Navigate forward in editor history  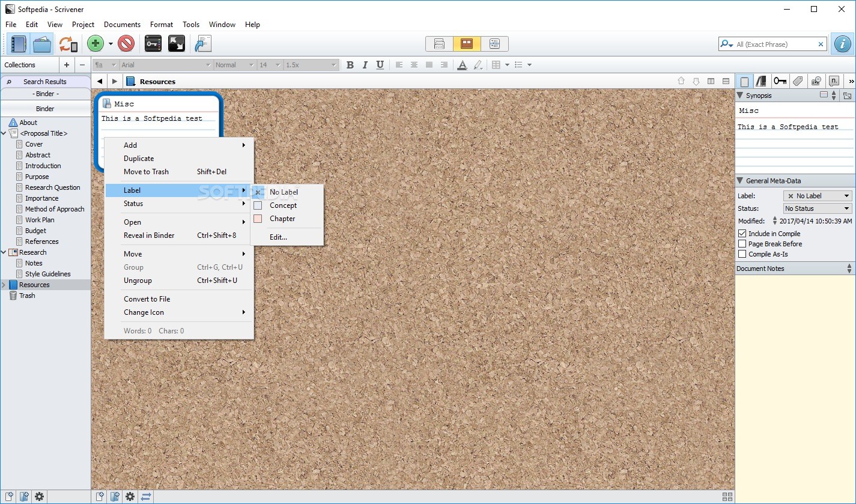coord(115,81)
